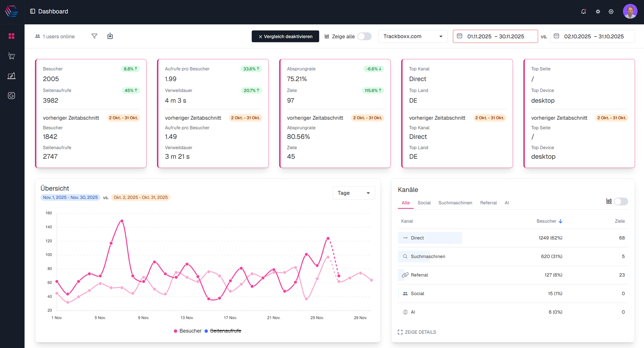644x348 pixels.
Task: Open settings gear in the top bar
Action: [611, 12]
